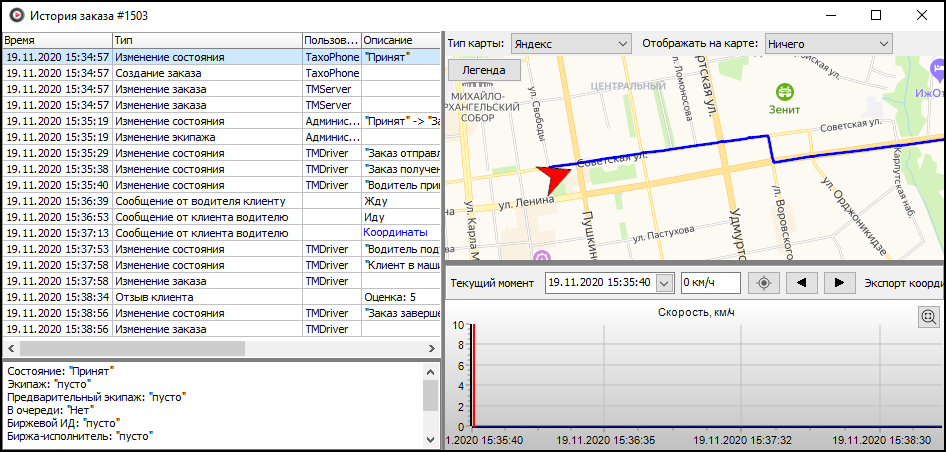
Task: Open the Тип карты dropdown set to Яндекс
Action: coord(571,44)
